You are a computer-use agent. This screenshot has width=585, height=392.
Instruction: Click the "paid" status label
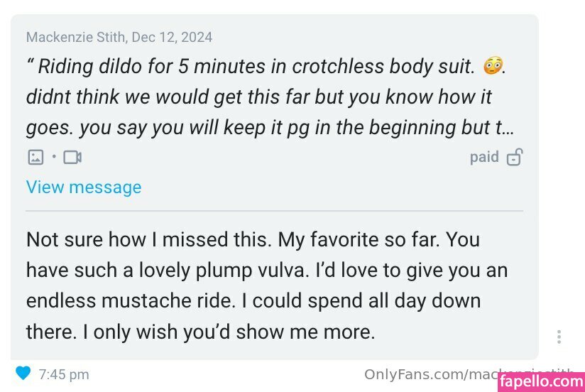484,157
